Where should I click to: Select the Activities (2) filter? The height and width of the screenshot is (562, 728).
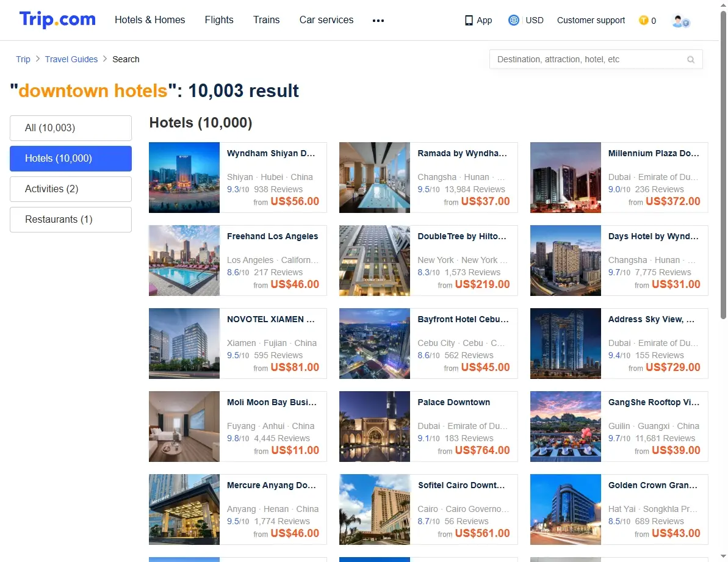[x=71, y=189]
